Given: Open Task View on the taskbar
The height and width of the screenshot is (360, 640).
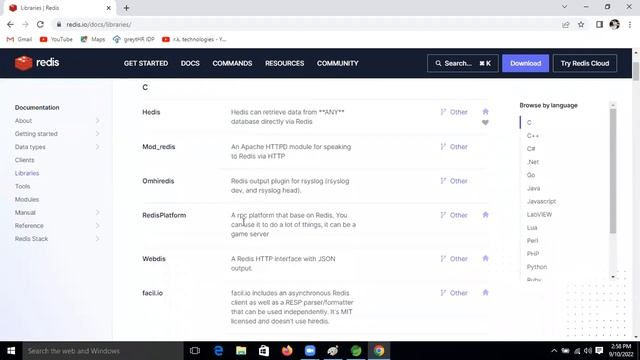Looking at the screenshot, I should [x=195, y=351].
